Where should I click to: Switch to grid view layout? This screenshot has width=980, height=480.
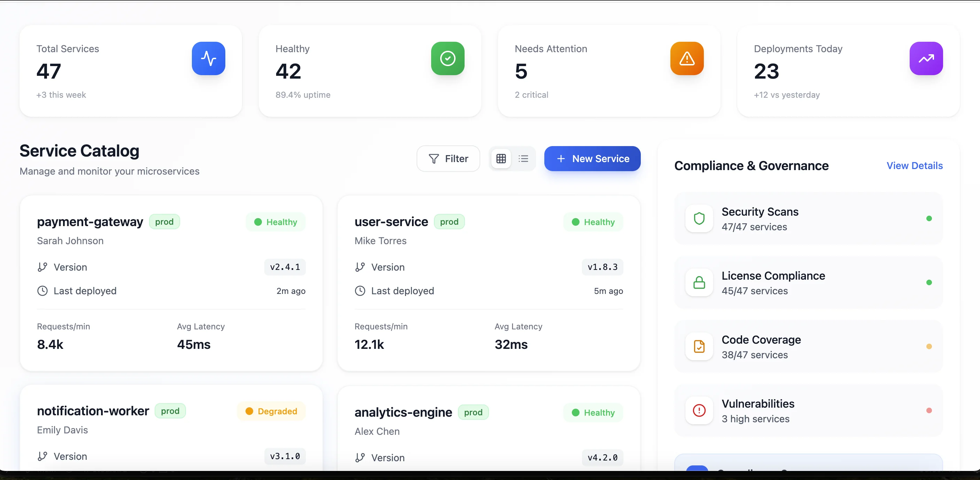[x=501, y=159]
